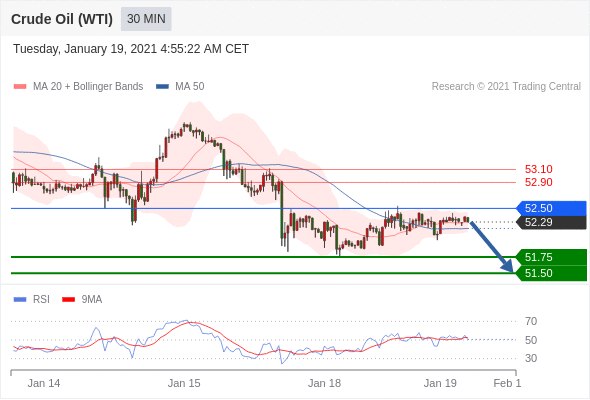This screenshot has height=400, width=590.
Task: Select the chart timestamp text
Action: [x=131, y=49]
